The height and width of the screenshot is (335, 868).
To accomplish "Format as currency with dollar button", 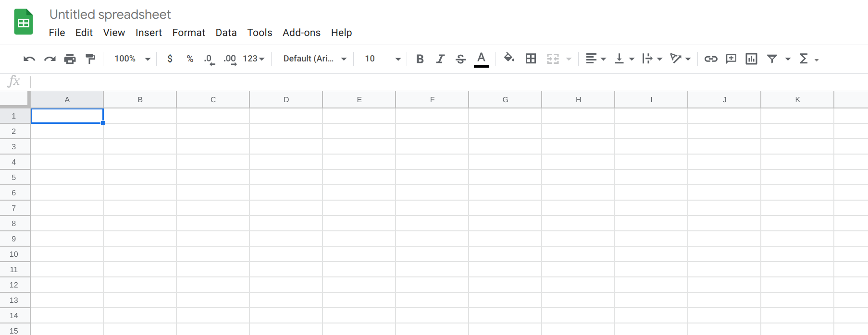I will [x=170, y=59].
